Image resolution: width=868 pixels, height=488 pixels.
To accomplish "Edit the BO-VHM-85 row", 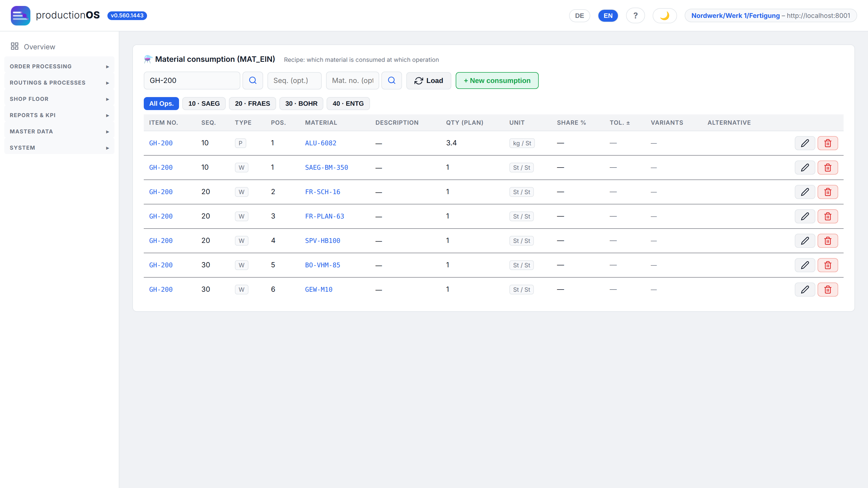I will [805, 265].
